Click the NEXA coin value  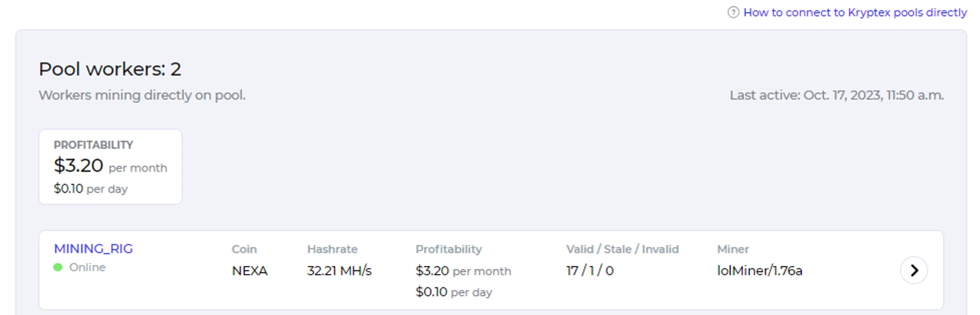pos(249,271)
